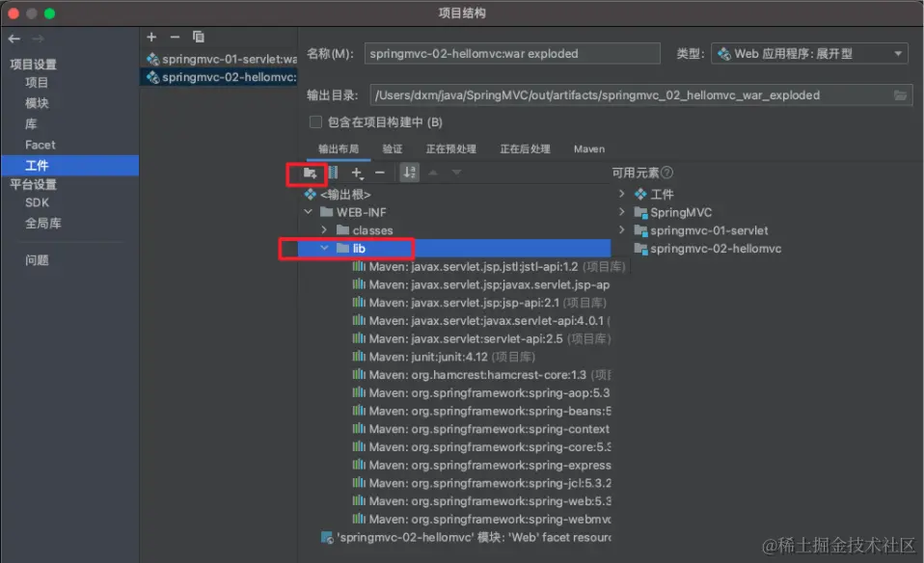The image size is (924, 563).
Task: Select Maven javax.servlet.jsp:jsp-api:2.1 library
Action: pyautogui.click(x=479, y=303)
